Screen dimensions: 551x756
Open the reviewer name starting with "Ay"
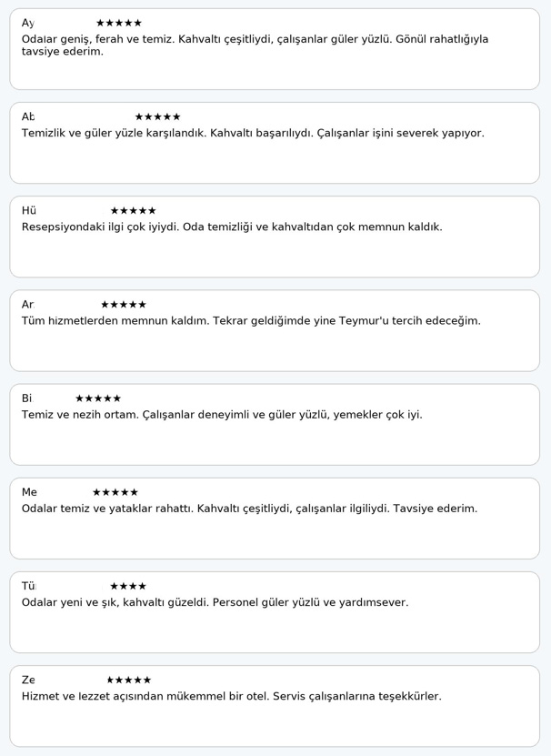click(27, 23)
